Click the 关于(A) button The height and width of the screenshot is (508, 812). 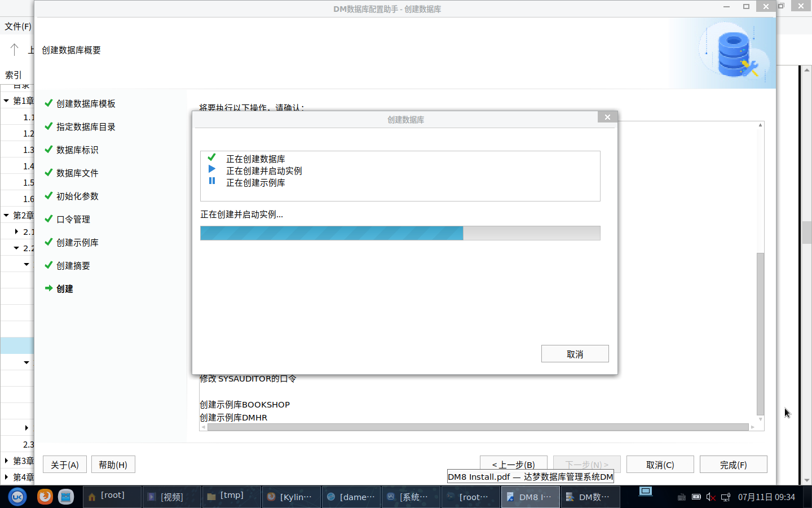click(x=65, y=465)
